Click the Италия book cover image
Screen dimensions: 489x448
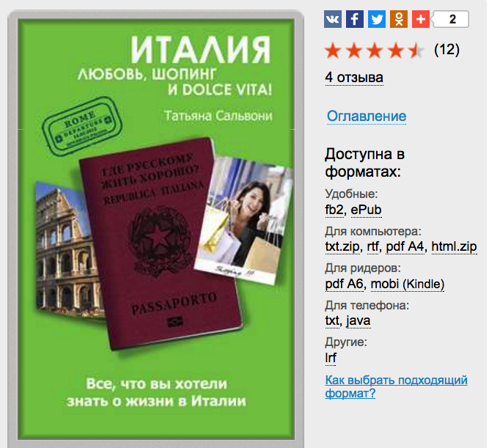point(156,229)
